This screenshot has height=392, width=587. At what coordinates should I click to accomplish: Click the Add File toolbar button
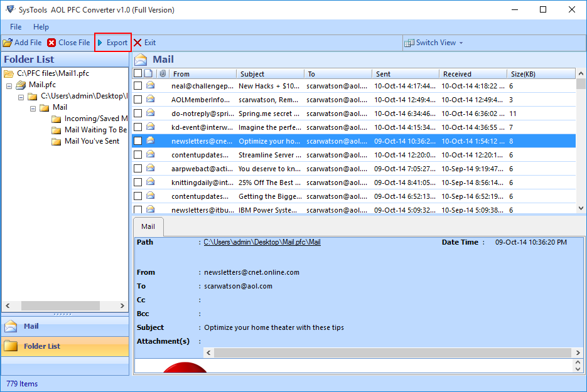click(22, 43)
